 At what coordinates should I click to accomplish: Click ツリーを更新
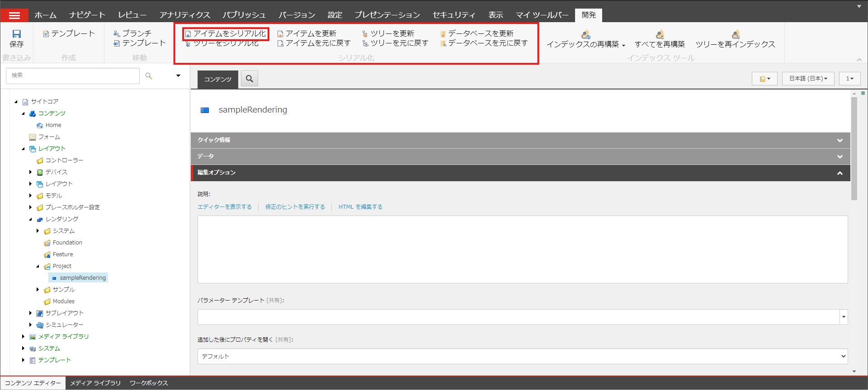click(388, 33)
